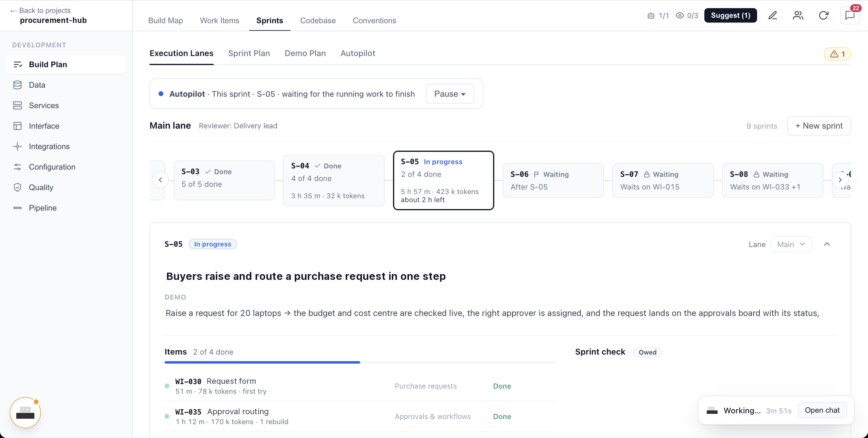Click the Suggest (1) button
Viewport: 868px width, 438px height.
731,15
